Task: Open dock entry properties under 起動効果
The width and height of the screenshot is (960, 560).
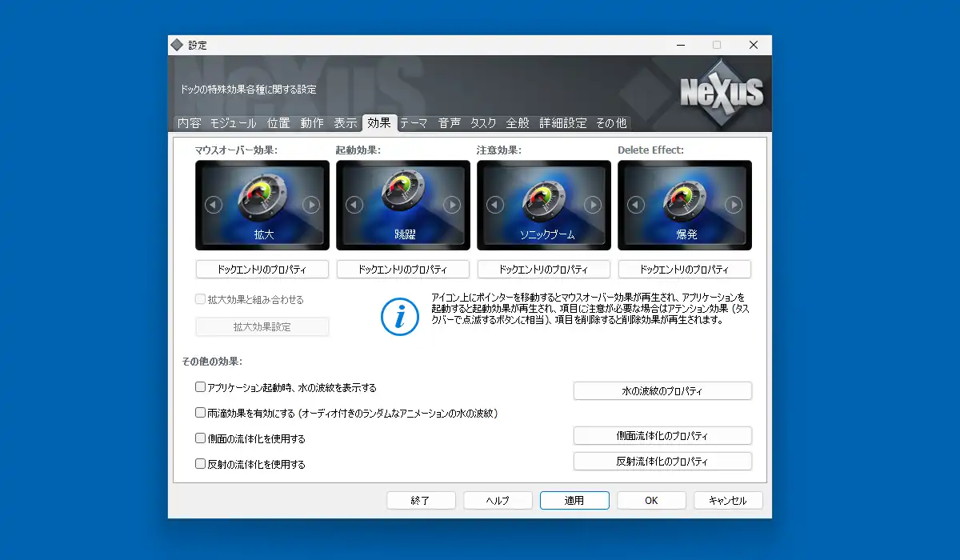Action: 403,269
